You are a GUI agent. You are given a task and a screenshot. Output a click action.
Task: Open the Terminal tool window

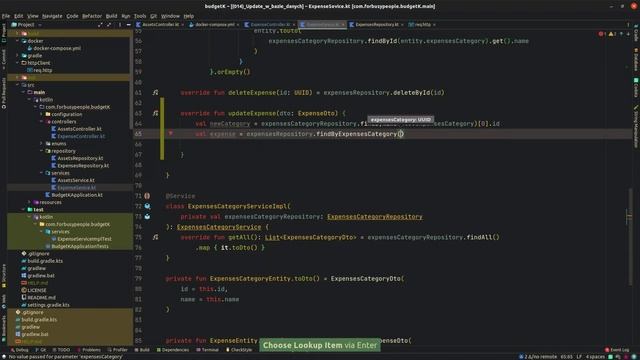207,350
